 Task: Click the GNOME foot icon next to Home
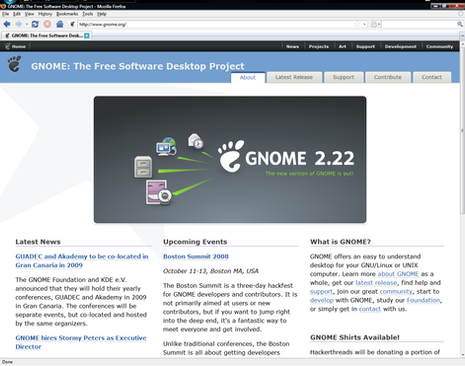(7, 46)
